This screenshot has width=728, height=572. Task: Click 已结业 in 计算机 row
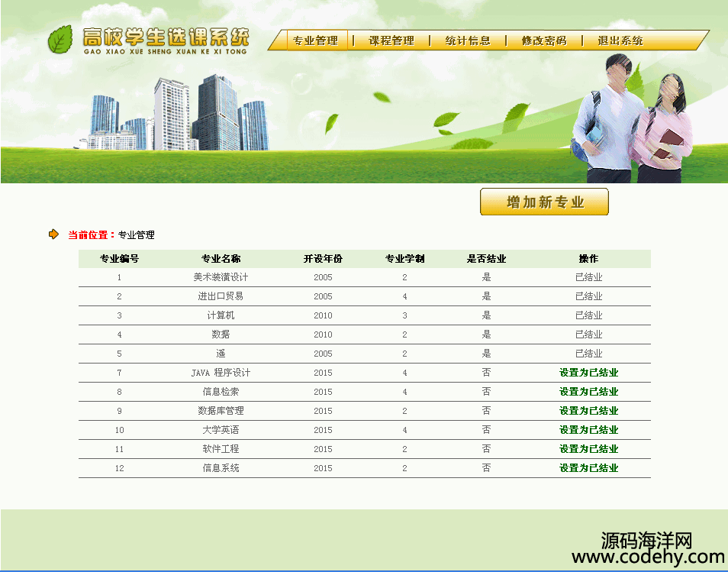coord(588,315)
